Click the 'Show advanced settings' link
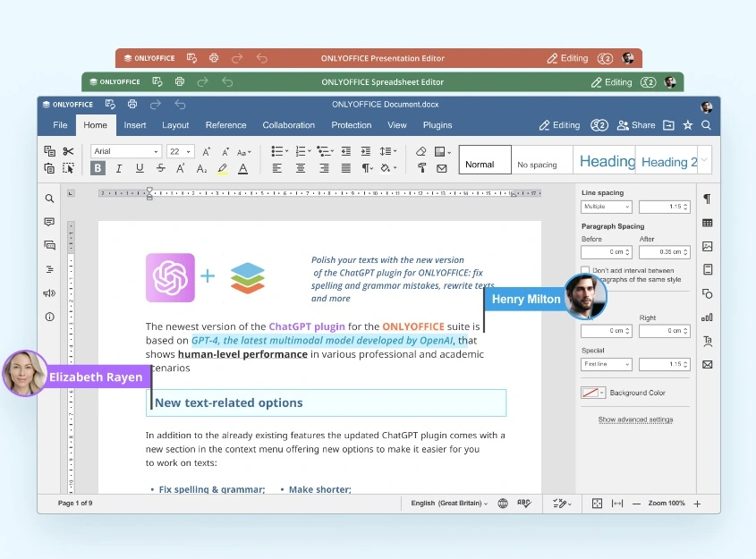Viewport: 756px width, 559px height. [x=635, y=419]
